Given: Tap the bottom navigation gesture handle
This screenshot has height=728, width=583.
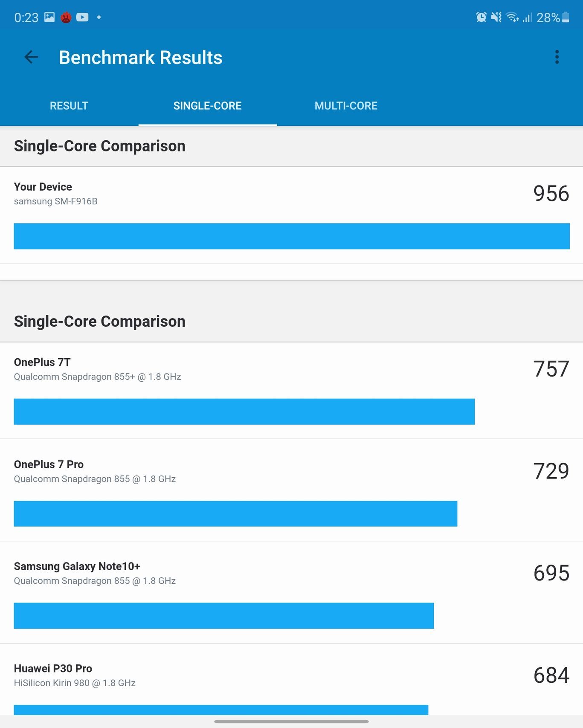Looking at the screenshot, I should point(291,721).
